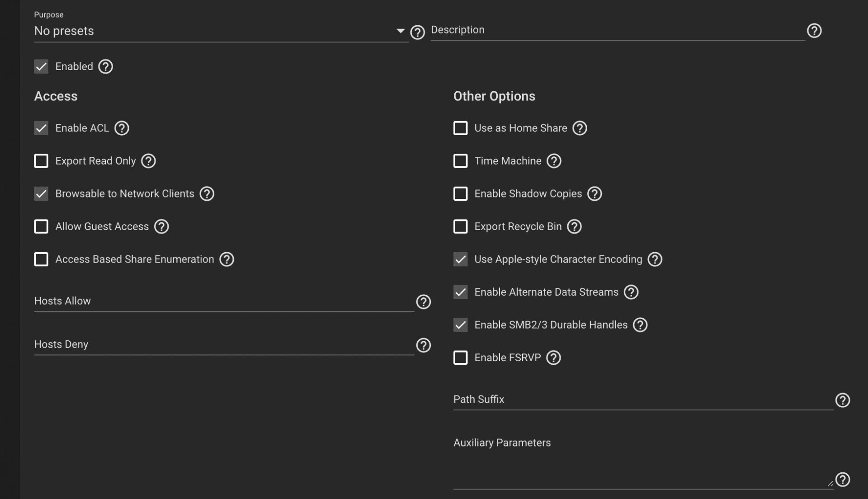Screen dimensions: 868x499
Task: Check the Export Read Only checkbox
Action: tap(41, 161)
